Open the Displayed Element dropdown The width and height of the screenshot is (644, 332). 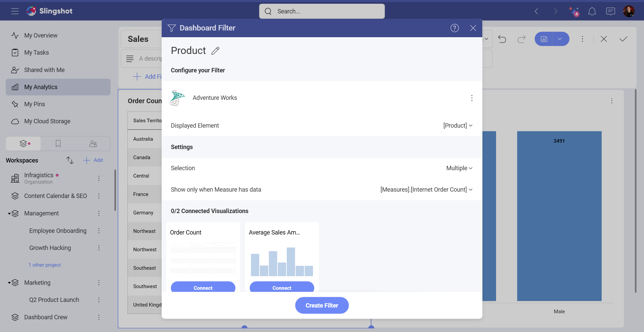pyautogui.click(x=458, y=126)
